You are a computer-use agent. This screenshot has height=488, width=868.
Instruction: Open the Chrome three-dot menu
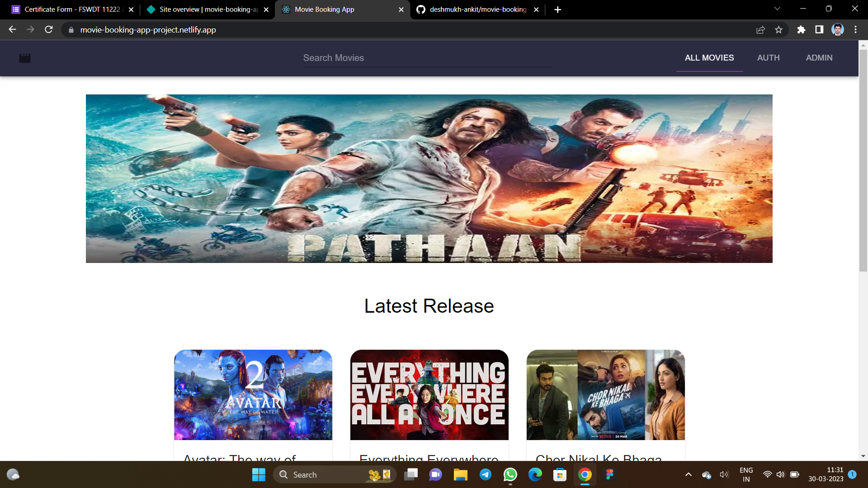coord(856,30)
